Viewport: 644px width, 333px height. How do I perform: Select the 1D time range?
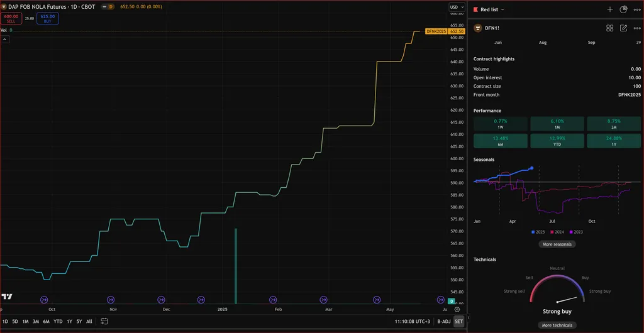[5, 322]
